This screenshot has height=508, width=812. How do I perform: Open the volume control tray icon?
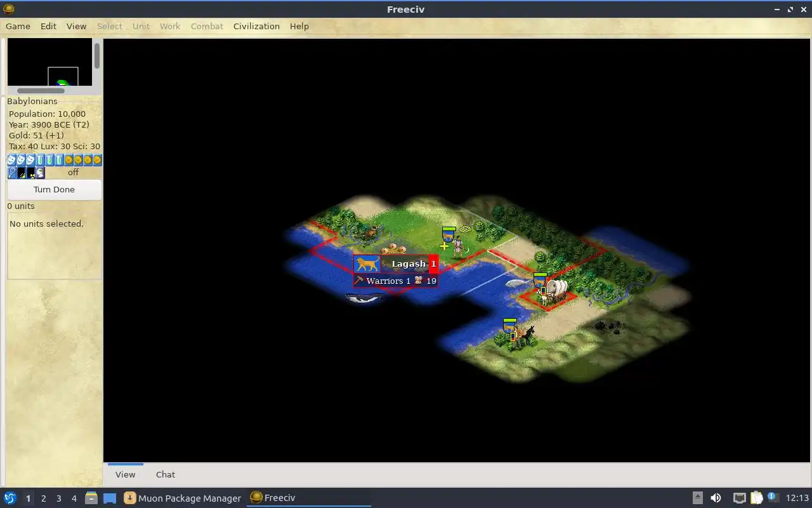pos(716,498)
